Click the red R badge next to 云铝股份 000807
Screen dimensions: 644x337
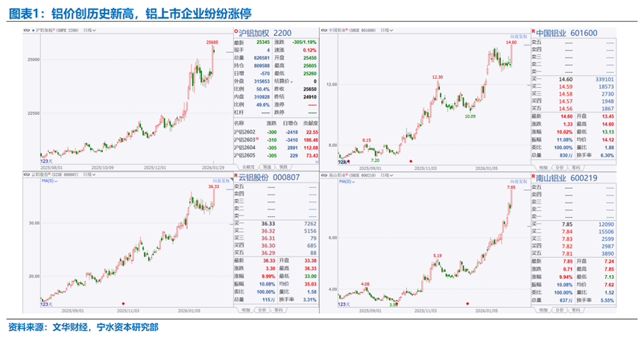[x=236, y=175]
